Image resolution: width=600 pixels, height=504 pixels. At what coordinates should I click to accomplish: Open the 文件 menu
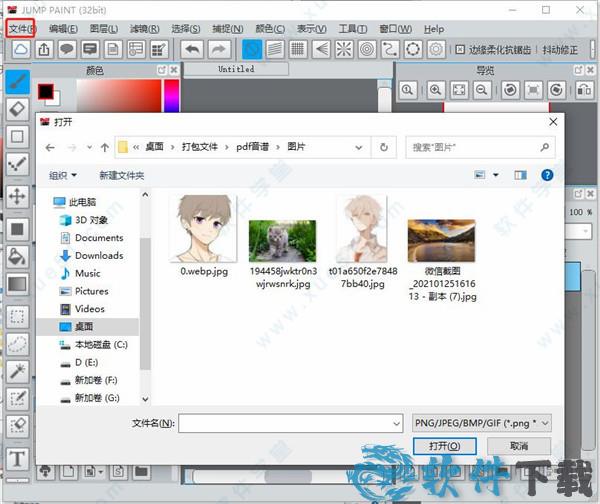20,29
